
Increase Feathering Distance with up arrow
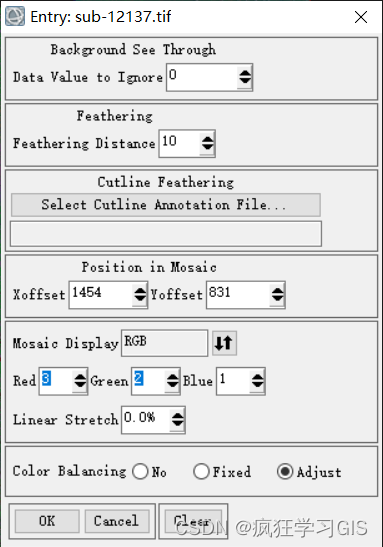pyautogui.click(x=208, y=139)
